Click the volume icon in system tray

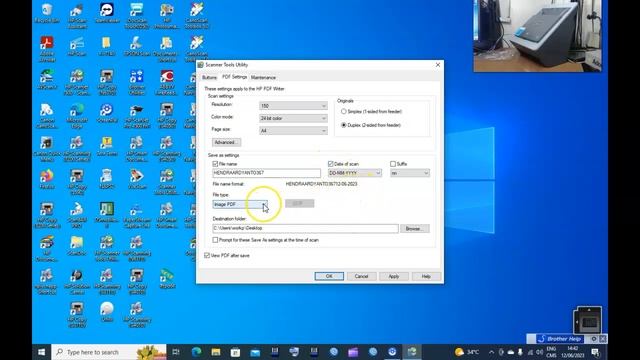(539, 352)
